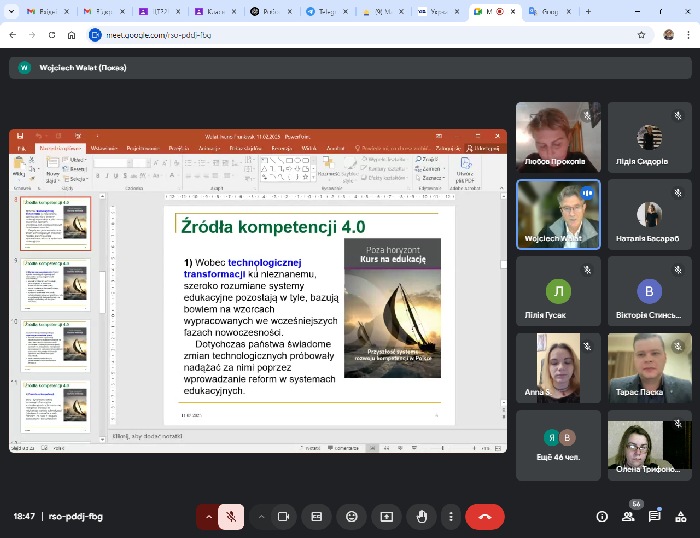The width and height of the screenshot is (700, 538).
Task: Open the Chrome three-dot menu
Action: point(688,34)
